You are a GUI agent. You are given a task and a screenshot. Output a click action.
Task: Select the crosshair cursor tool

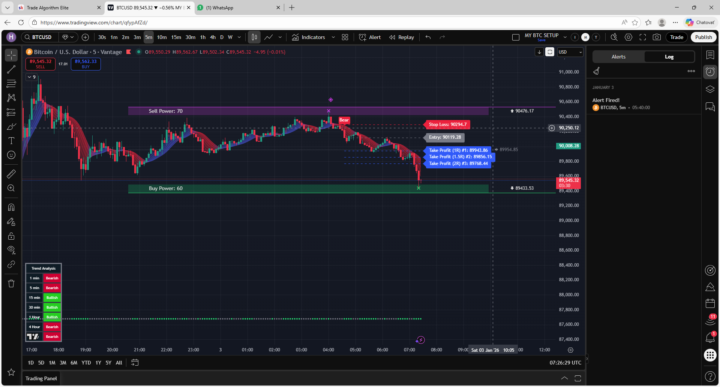click(11, 55)
